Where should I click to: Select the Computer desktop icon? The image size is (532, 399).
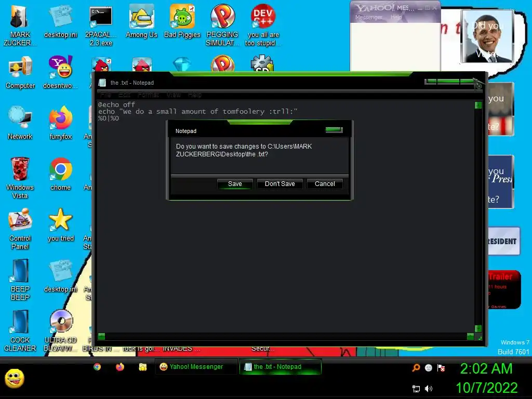click(x=20, y=73)
